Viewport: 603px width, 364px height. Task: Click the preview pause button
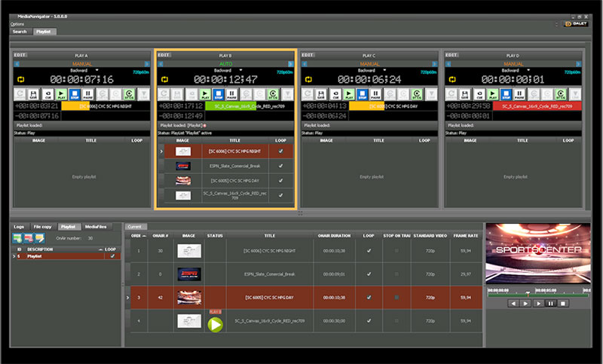(551, 303)
